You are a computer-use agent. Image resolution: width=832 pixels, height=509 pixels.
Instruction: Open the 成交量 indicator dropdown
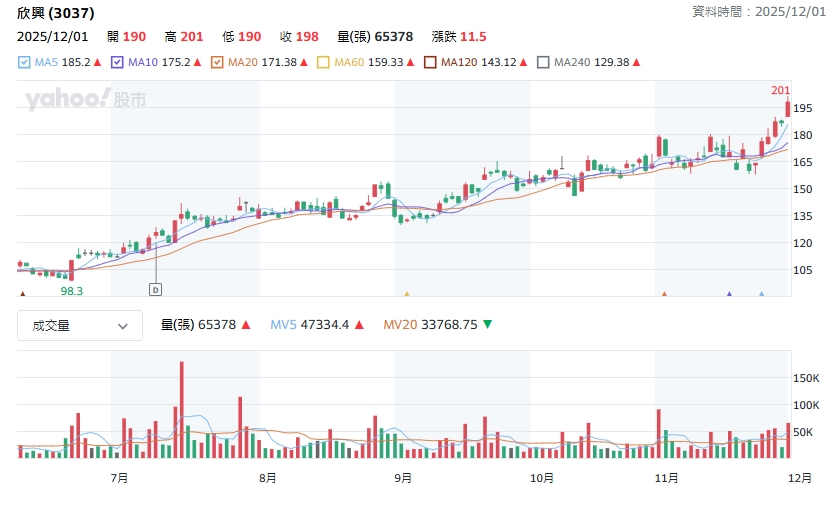[79, 325]
